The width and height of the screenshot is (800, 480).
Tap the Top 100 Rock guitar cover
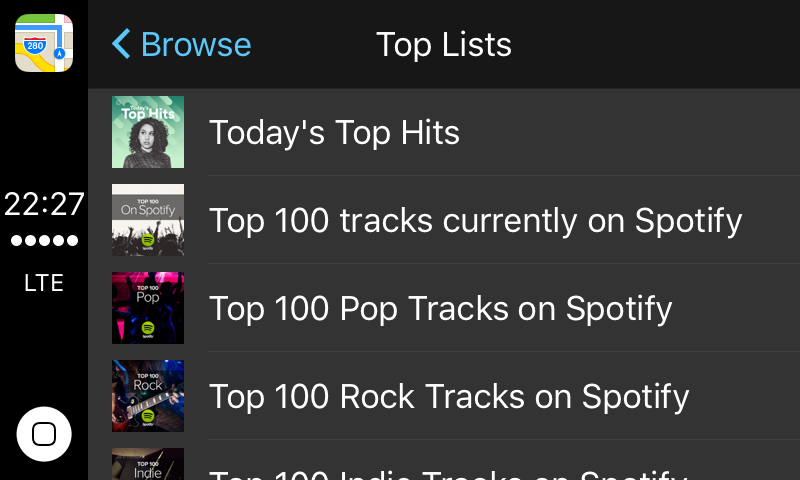148,396
